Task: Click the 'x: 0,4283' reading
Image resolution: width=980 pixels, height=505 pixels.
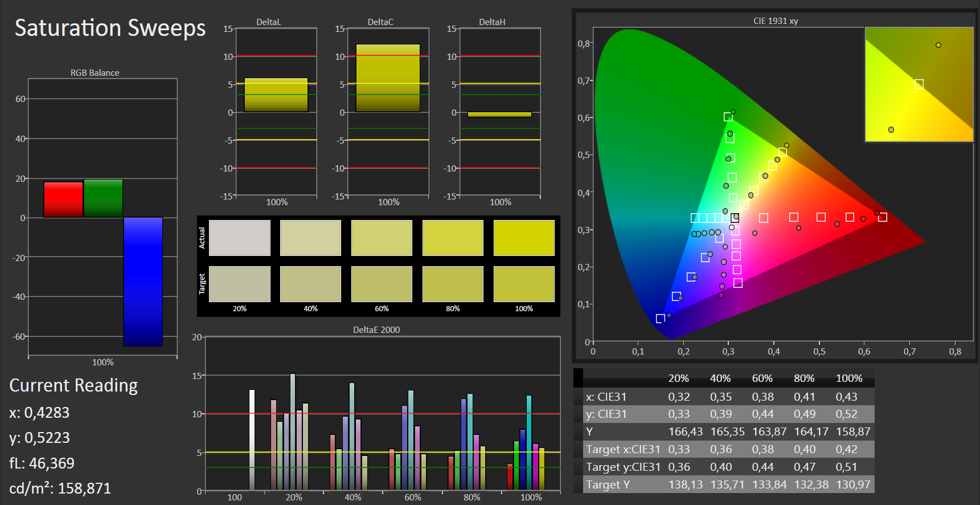Action: [39, 413]
